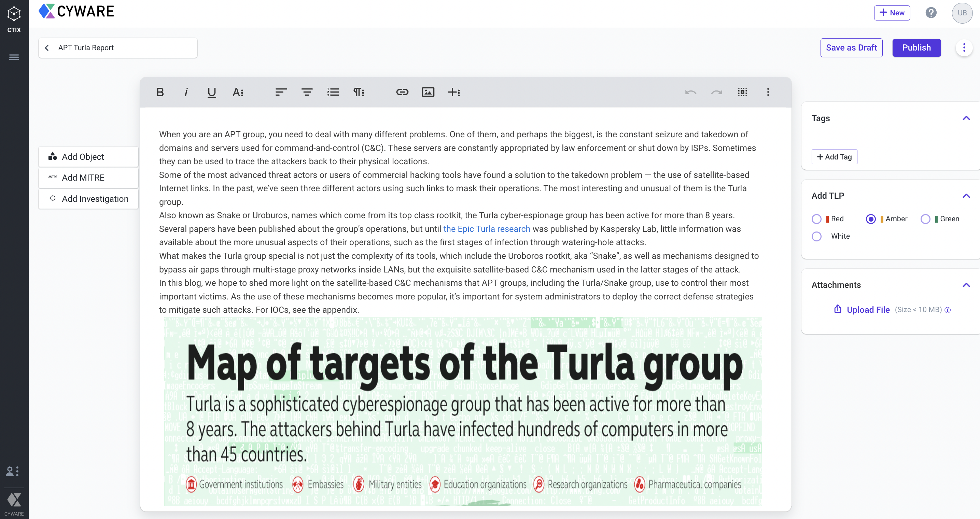980x519 pixels.
Task: Insert a hyperlink using link icon
Action: click(402, 92)
